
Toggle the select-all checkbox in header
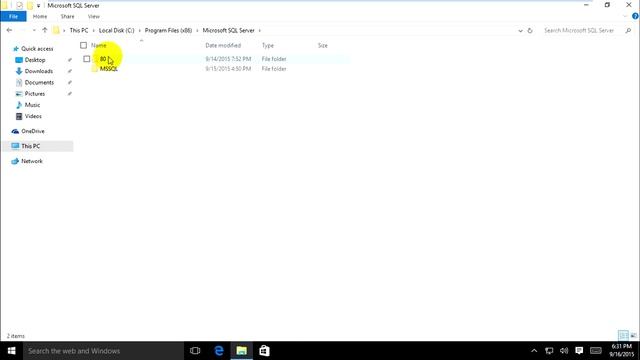pyautogui.click(x=83, y=45)
